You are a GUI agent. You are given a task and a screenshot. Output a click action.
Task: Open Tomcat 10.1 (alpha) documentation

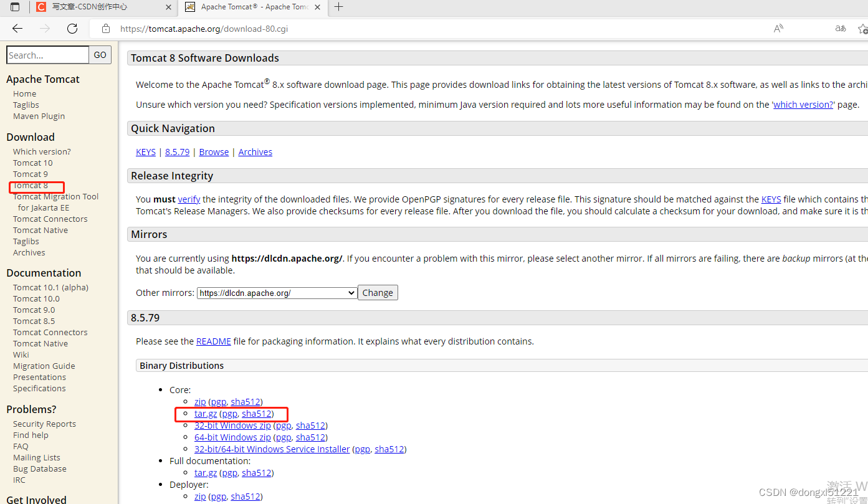51,287
